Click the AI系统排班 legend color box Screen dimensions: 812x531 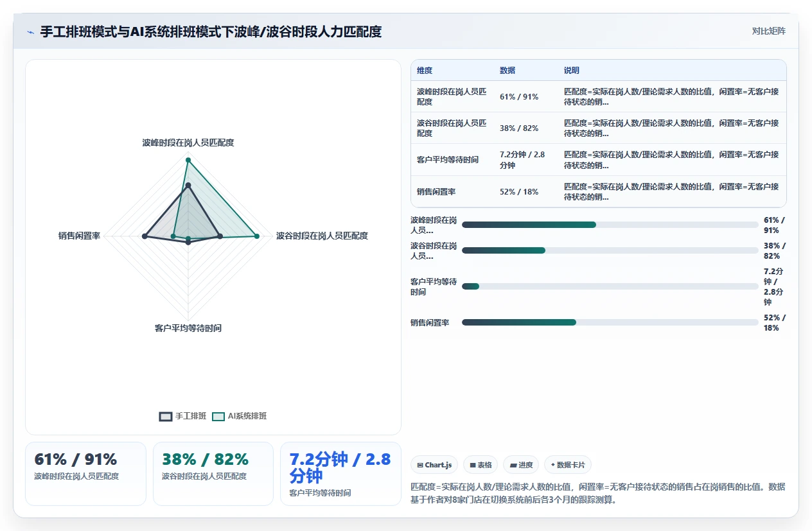218,416
